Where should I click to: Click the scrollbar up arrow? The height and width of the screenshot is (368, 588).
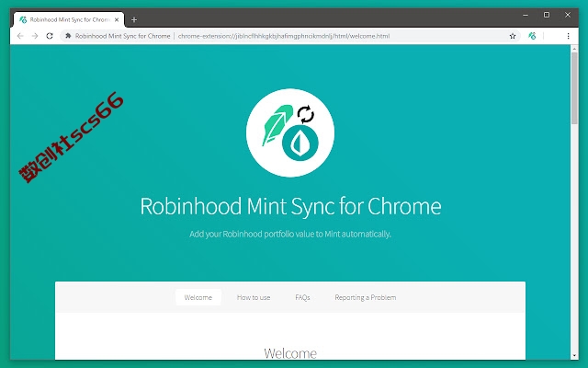(574, 49)
